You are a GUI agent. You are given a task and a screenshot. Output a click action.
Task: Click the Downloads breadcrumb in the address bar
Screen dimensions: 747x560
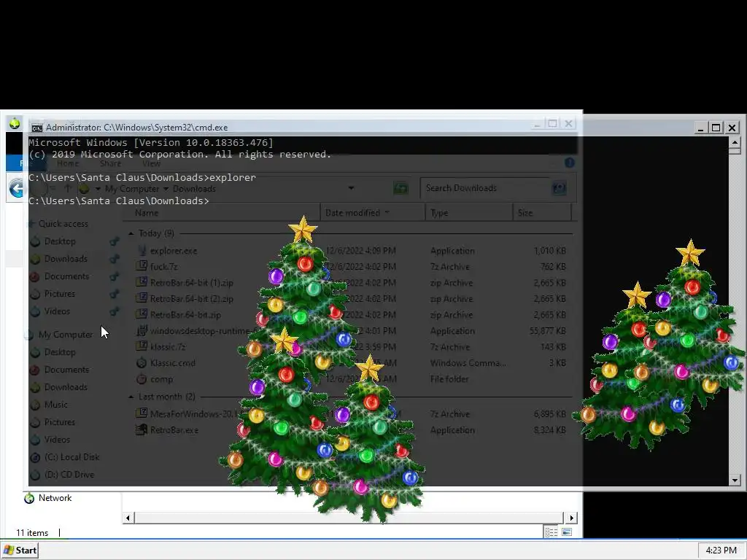(x=194, y=189)
